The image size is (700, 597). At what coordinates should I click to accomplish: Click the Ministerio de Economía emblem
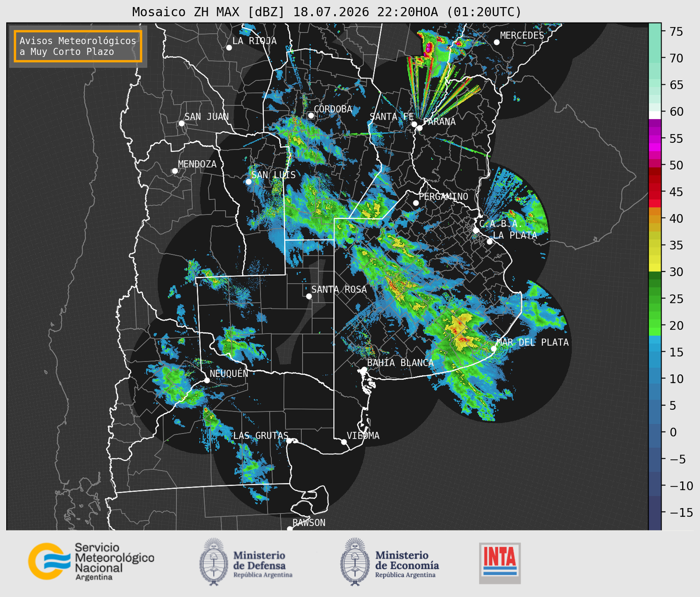(x=355, y=562)
